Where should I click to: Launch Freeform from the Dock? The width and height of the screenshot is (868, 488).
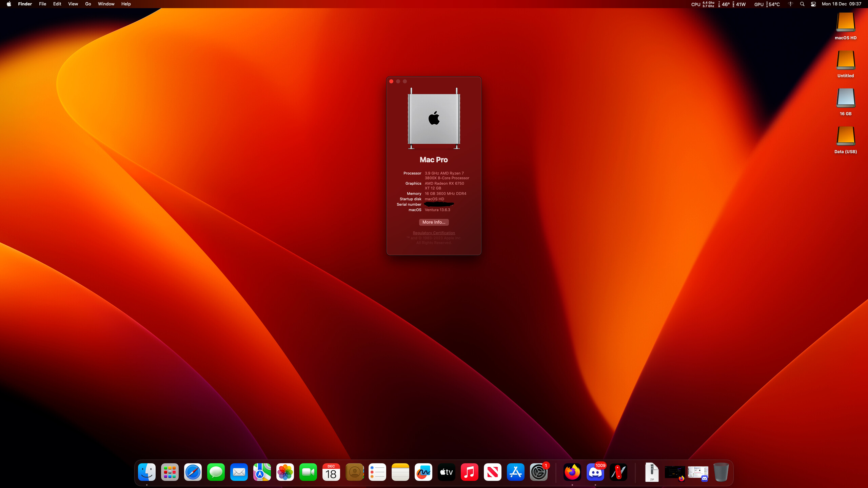423,472
